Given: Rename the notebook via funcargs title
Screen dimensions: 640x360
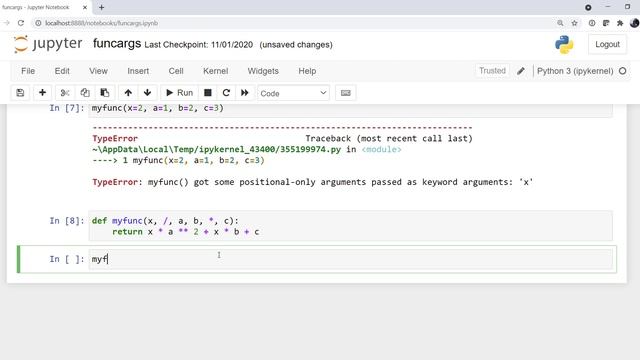Looking at the screenshot, I should [117, 43].
